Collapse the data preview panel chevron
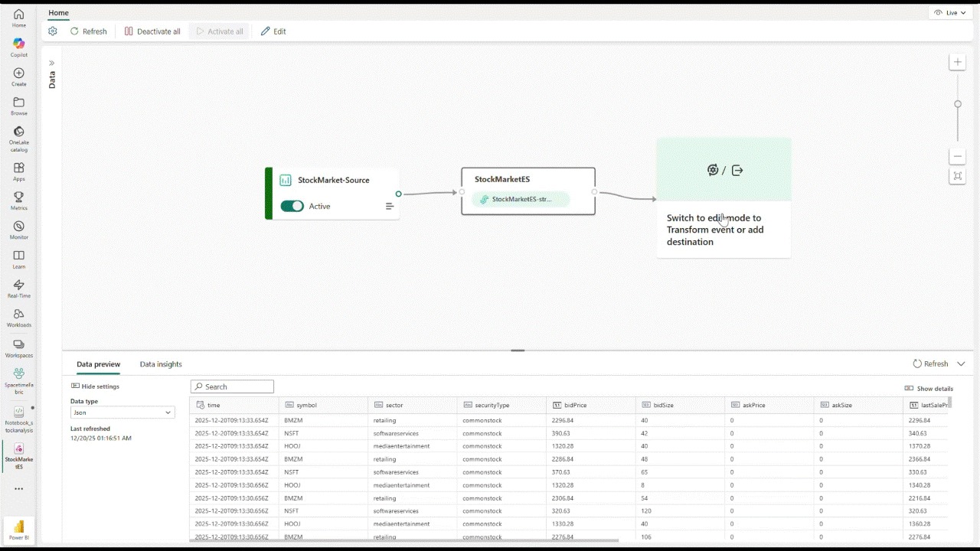The width and height of the screenshot is (980, 551). coord(961,364)
